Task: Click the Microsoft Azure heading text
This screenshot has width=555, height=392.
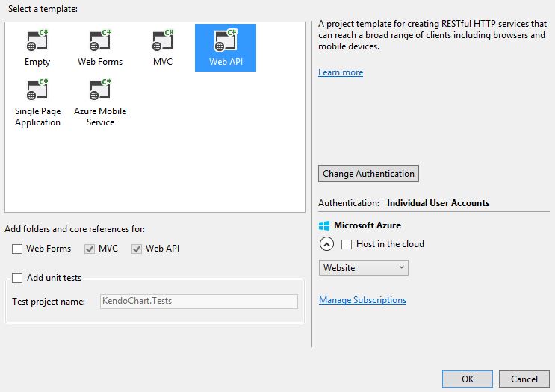Action: (368, 225)
